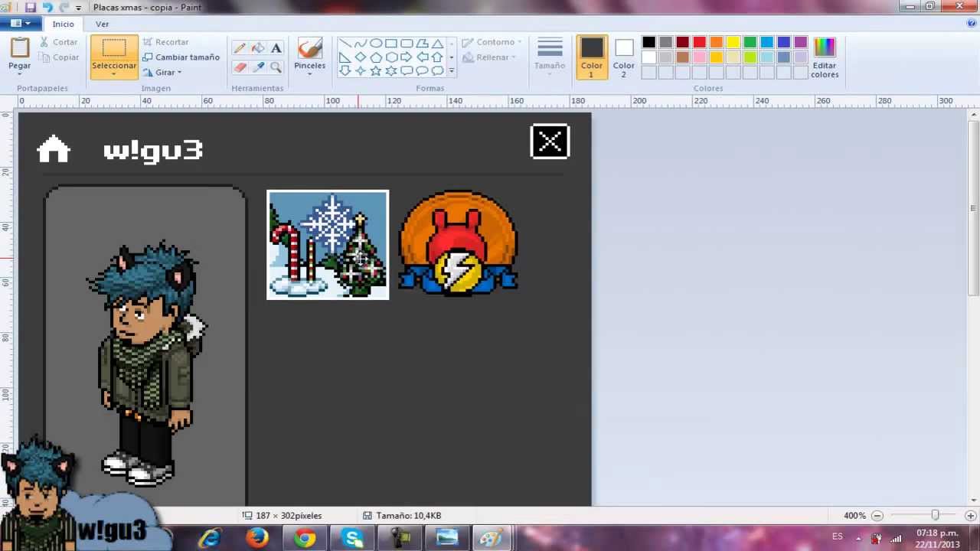Switch to the Ver ribbon tab

102,24
